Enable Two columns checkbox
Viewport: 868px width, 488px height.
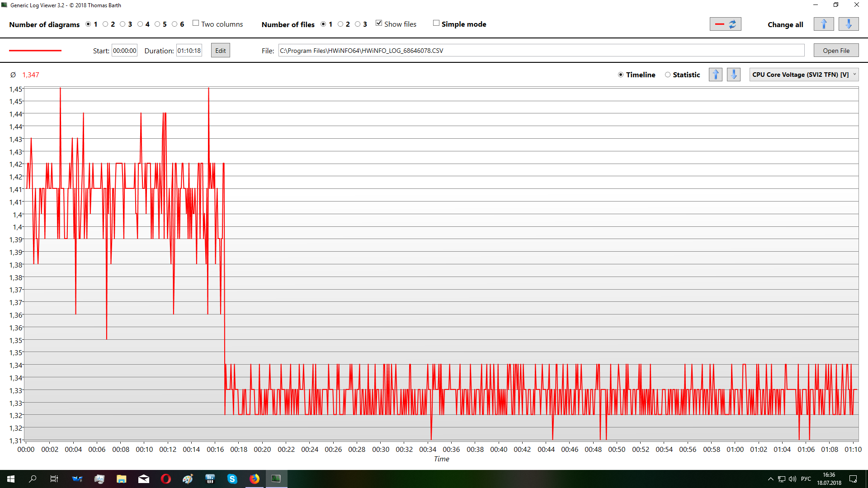(196, 23)
